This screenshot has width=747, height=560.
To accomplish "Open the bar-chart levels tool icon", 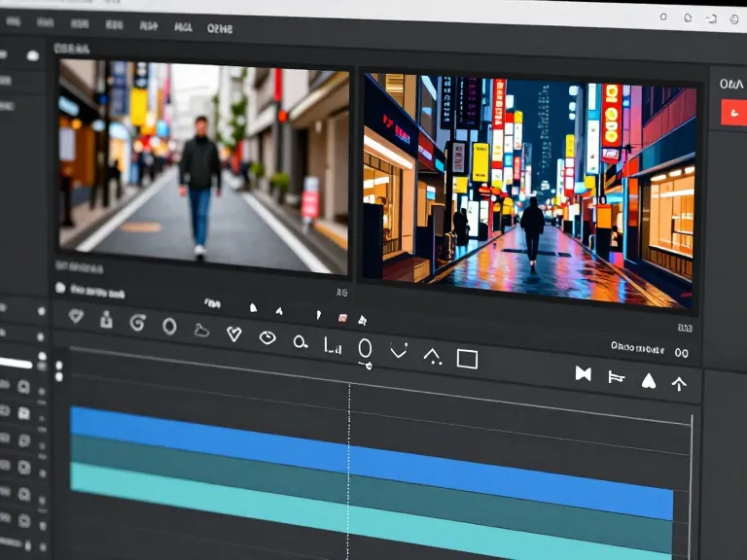I will (332, 345).
